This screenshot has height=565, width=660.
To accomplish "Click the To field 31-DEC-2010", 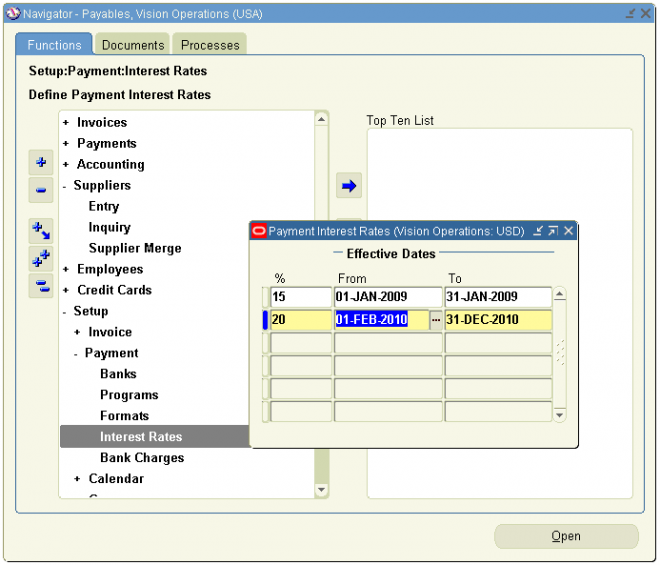I will (x=498, y=320).
